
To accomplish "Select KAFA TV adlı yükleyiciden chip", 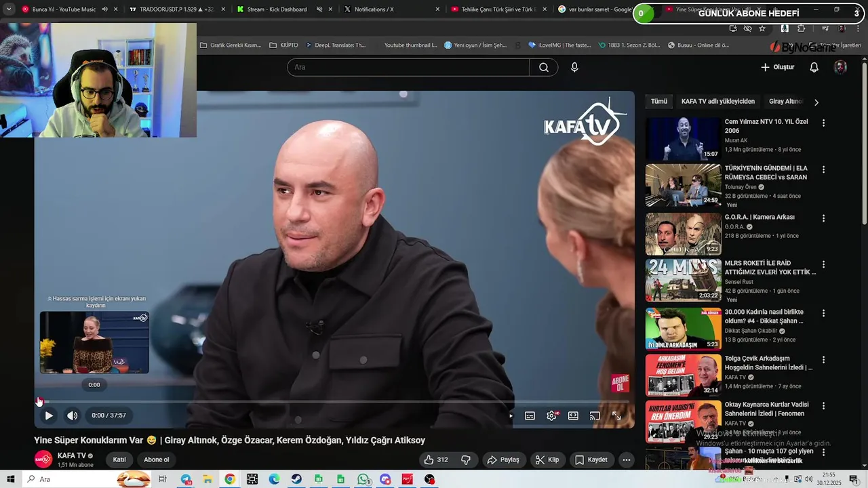I will [718, 102].
